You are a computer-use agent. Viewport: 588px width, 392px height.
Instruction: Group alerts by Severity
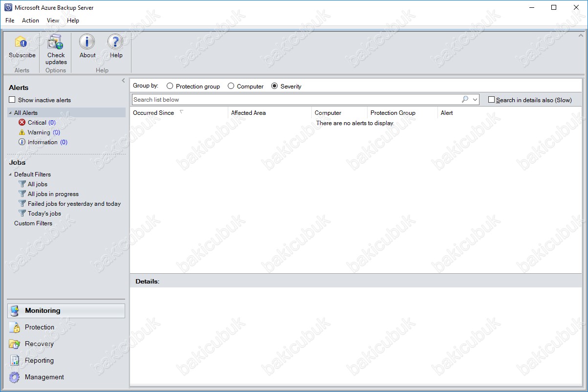275,86
